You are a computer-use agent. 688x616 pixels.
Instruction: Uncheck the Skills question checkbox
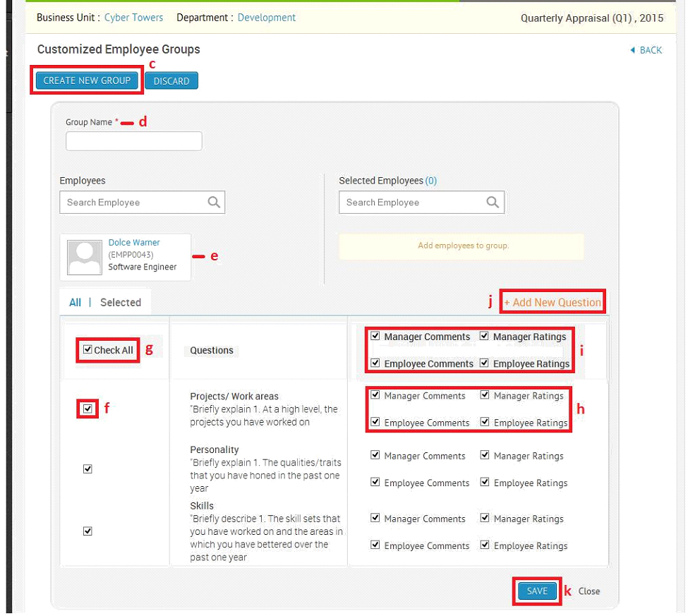click(x=87, y=531)
